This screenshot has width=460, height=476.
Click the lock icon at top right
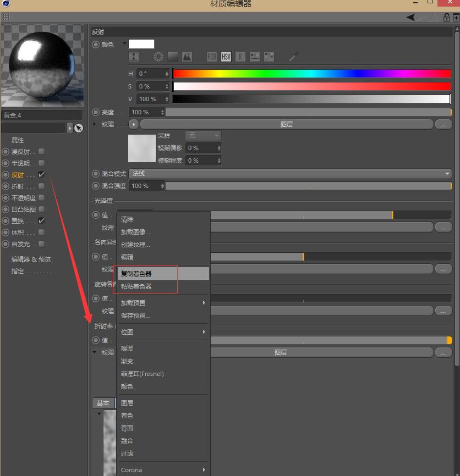point(447,18)
